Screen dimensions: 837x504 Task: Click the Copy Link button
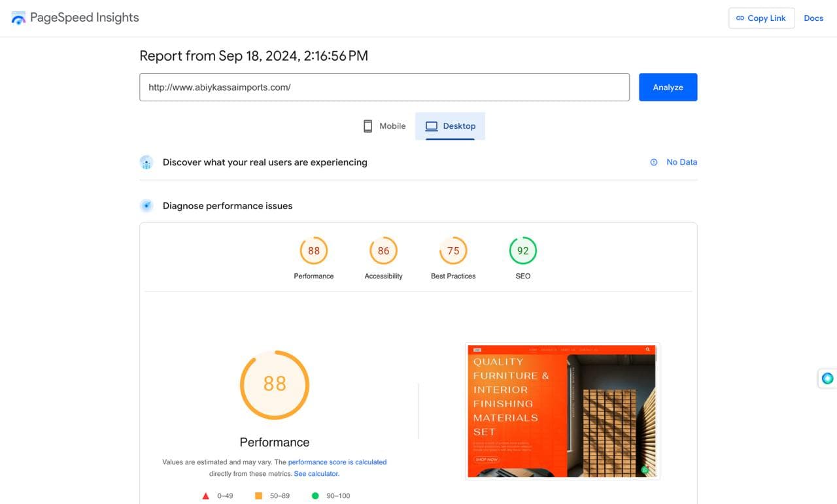[x=761, y=18]
